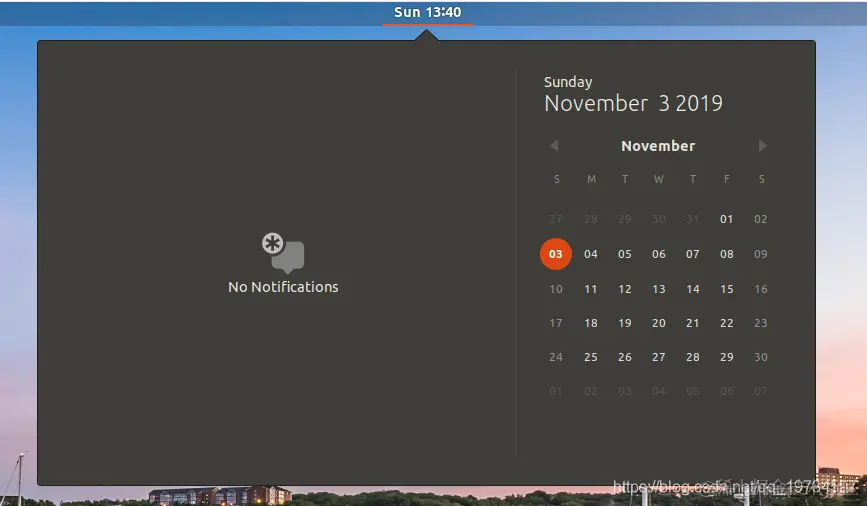This screenshot has width=867, height=506.
Task: Select November 07 in the highlighted week
Action: (x=693, y=254)
